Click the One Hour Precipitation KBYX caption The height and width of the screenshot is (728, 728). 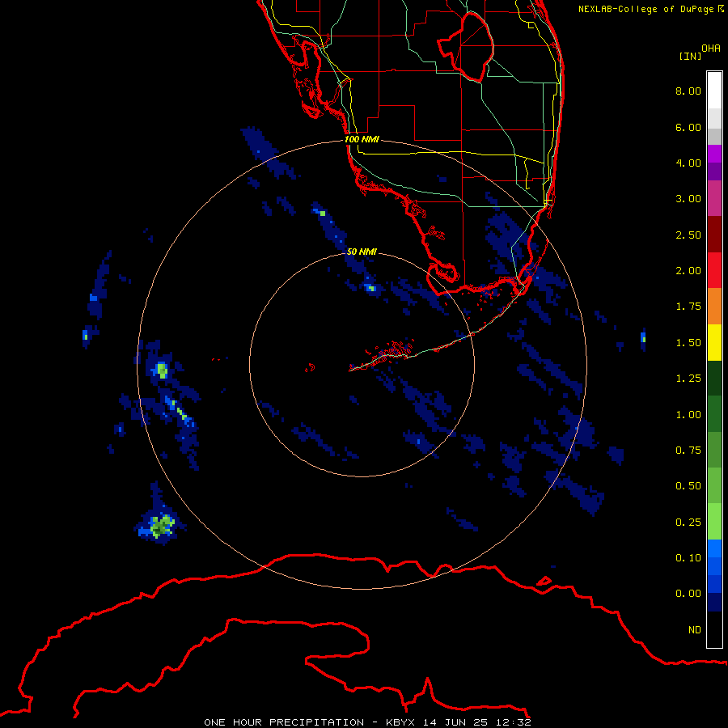(x=367, y=722)
